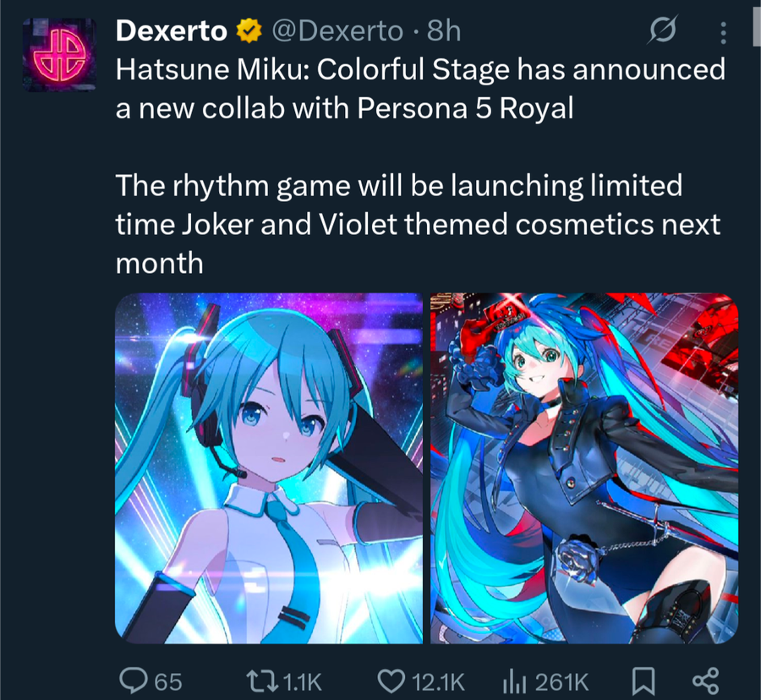This screenshot has height=700, width=761.
Task: Open the Dexerto display name link
Action: pyautogui.click(x=172, y=31)
